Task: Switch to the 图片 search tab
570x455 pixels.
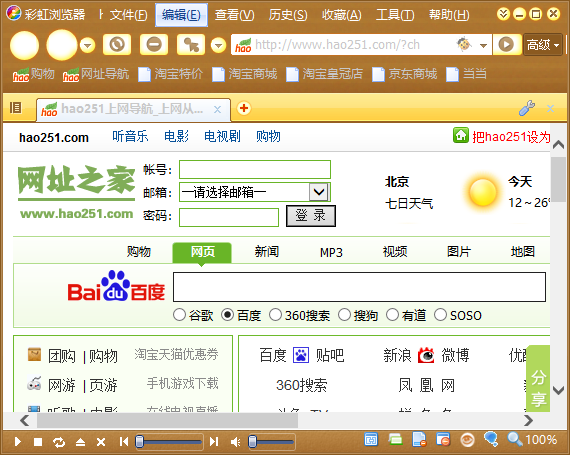Action: tap(459, 251)
